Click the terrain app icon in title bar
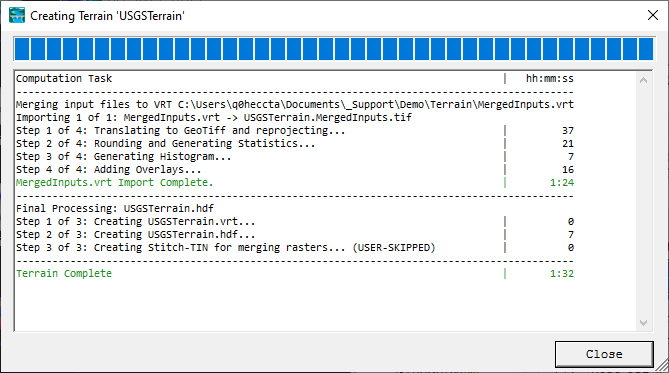This screenshot has width=669, height=373. 17,15
